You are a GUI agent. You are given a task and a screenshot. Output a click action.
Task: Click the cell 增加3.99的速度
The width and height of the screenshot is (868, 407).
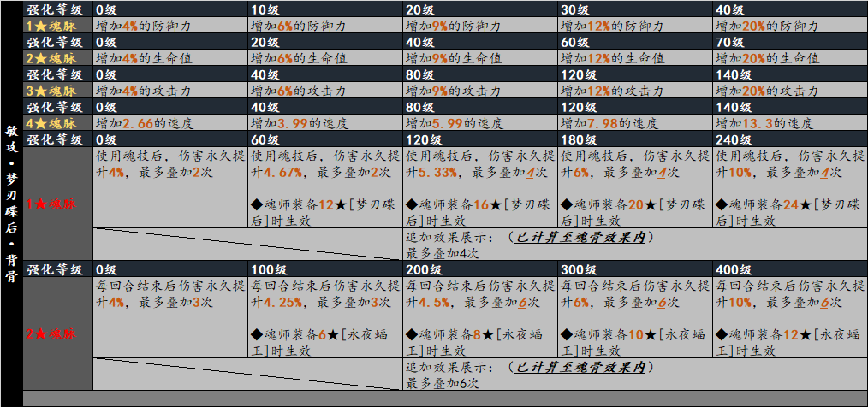325,123
